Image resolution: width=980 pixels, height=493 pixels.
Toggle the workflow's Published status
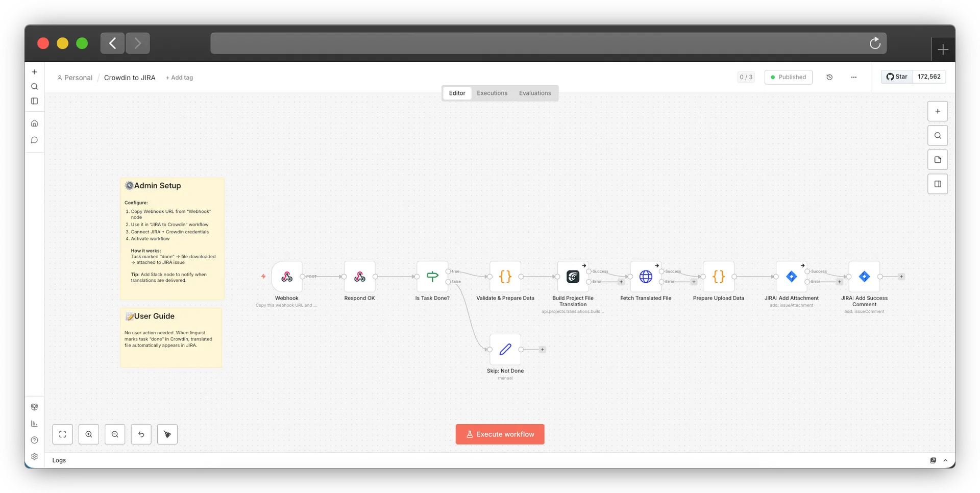pyautogui.click(x=788, y=77)
